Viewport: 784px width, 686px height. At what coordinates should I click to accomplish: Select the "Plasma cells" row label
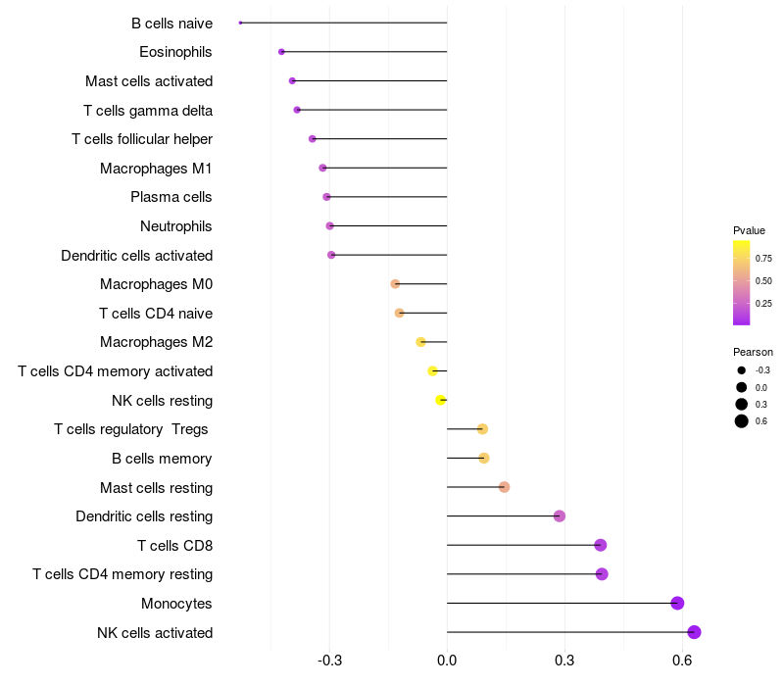pos(171,197)
